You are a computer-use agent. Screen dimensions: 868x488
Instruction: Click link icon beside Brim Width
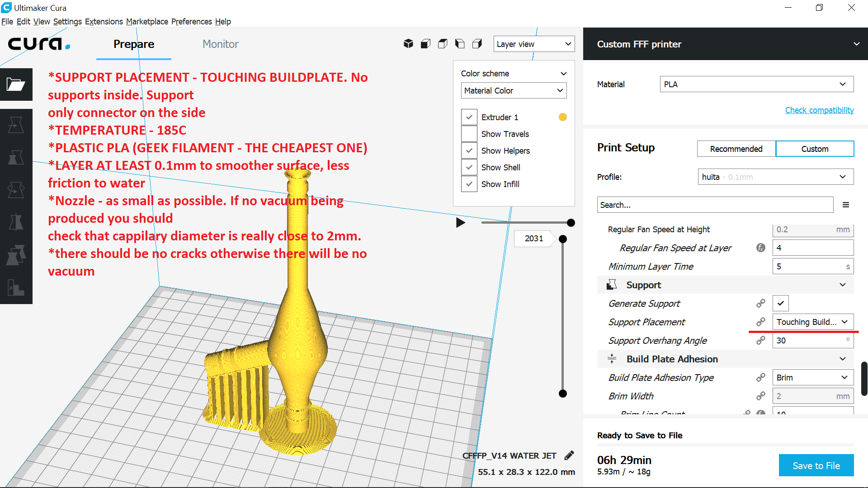tap(761, 396)
